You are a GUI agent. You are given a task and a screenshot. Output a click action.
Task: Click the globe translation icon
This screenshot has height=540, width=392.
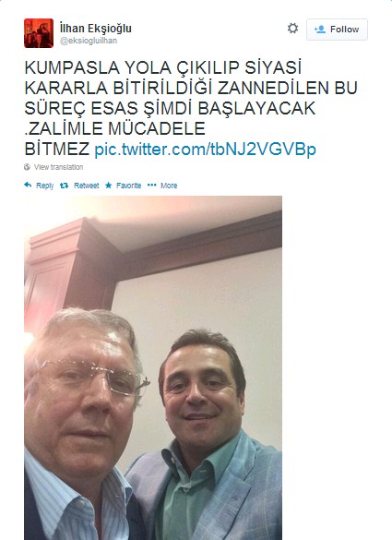click(x=27, y=167)
